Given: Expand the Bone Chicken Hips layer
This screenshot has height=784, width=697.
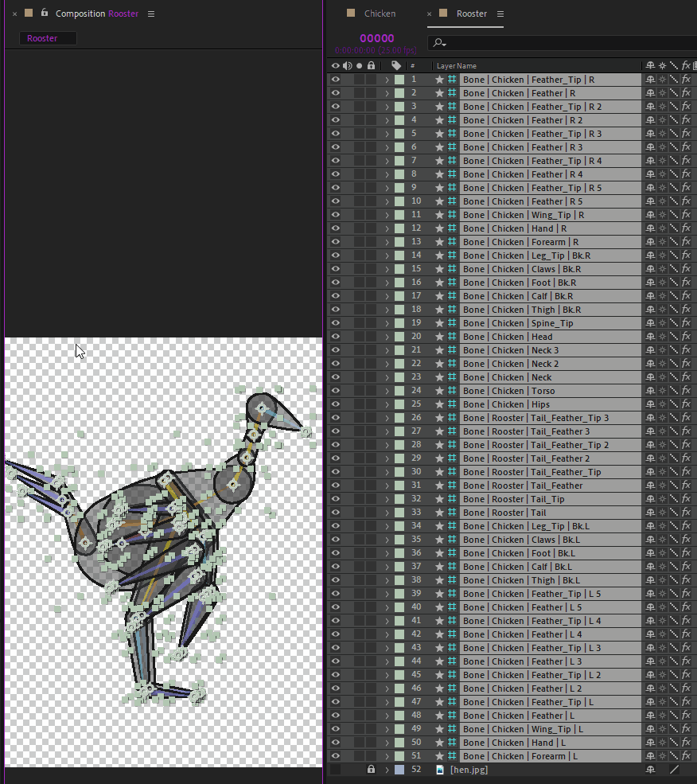Looking at the screenshot, I should pos(387,404).
